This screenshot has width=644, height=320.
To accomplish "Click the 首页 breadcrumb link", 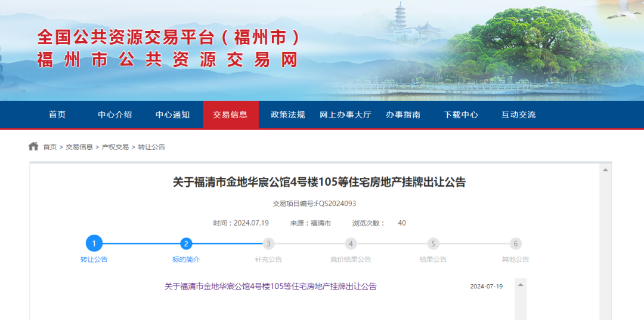I will [49, 147].
